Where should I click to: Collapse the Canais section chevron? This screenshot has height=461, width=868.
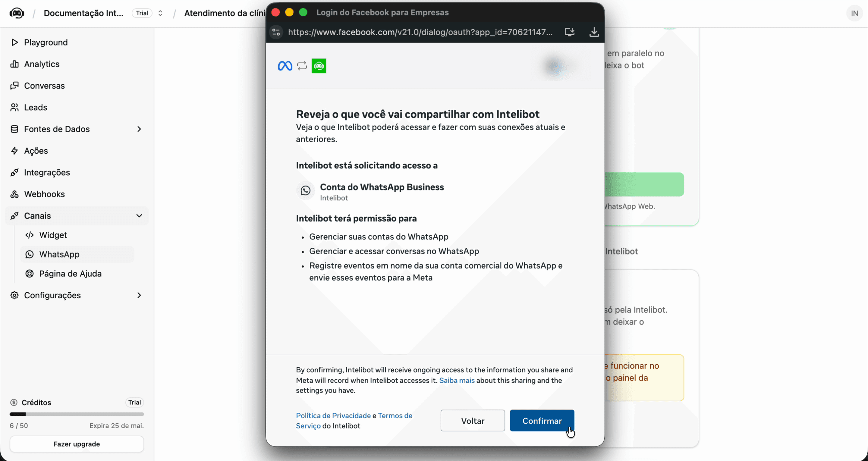139,216
